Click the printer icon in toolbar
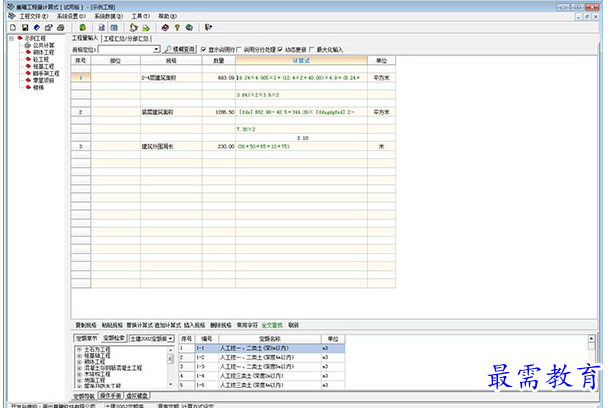The image size is (609, 408). click(x=61, y=28)
